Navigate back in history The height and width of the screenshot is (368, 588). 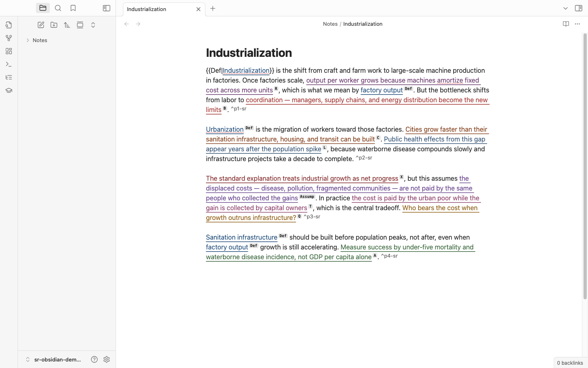pos(127,24)
